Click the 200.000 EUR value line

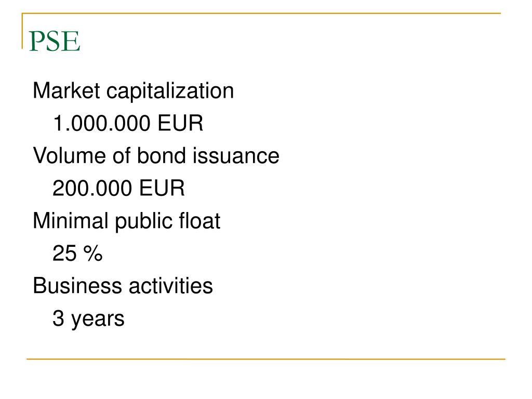pyautogui.click(x=118, y=188)
